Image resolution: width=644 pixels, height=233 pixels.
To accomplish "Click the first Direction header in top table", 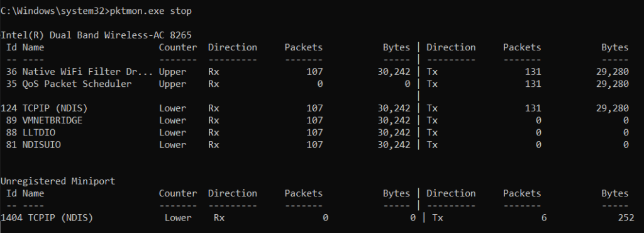I will (x=233, y=48).
